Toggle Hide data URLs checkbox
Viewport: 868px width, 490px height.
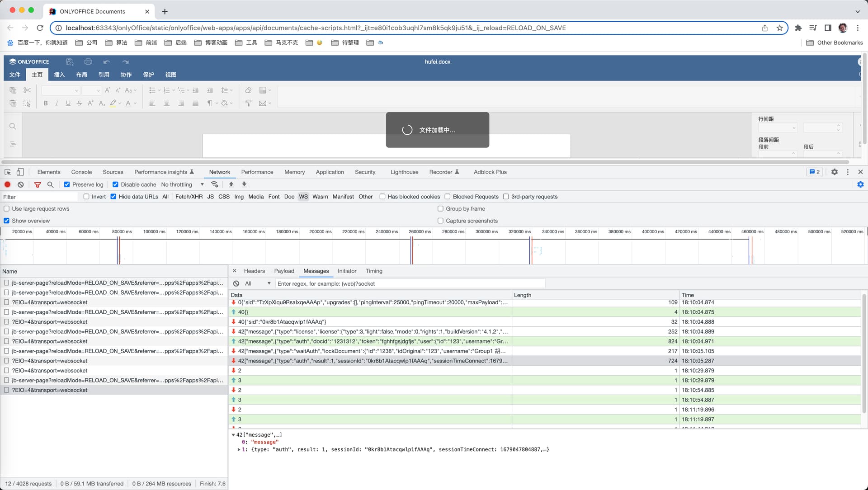[113, 197]
